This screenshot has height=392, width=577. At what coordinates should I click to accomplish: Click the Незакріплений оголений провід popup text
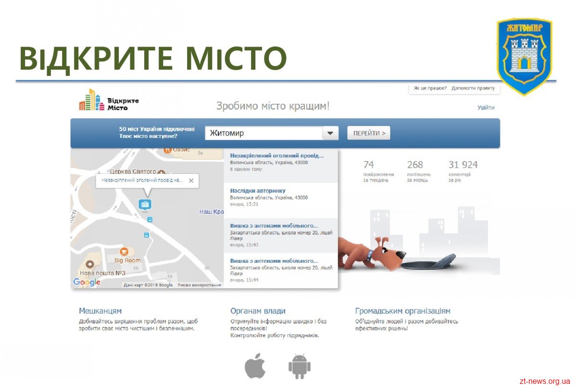[142, 181]
